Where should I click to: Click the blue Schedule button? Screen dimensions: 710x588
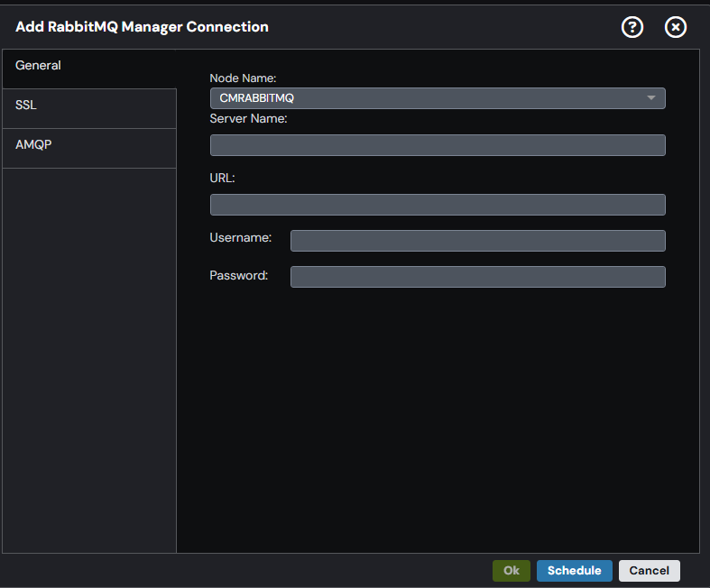[574, 570]
